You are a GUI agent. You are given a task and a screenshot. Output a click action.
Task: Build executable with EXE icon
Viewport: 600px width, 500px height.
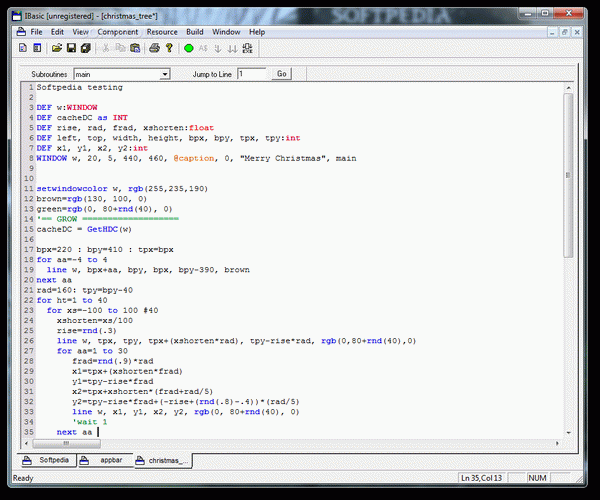click(248, 48)
